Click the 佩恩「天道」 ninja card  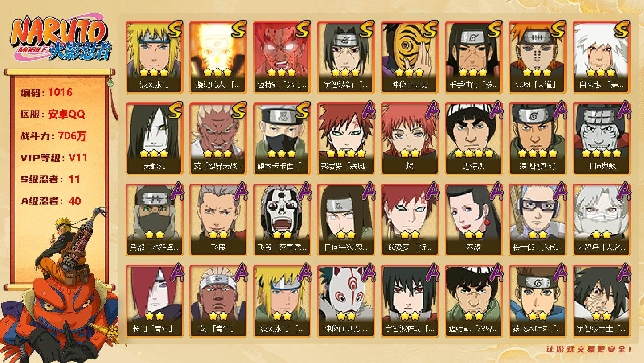tap(537, 57)
